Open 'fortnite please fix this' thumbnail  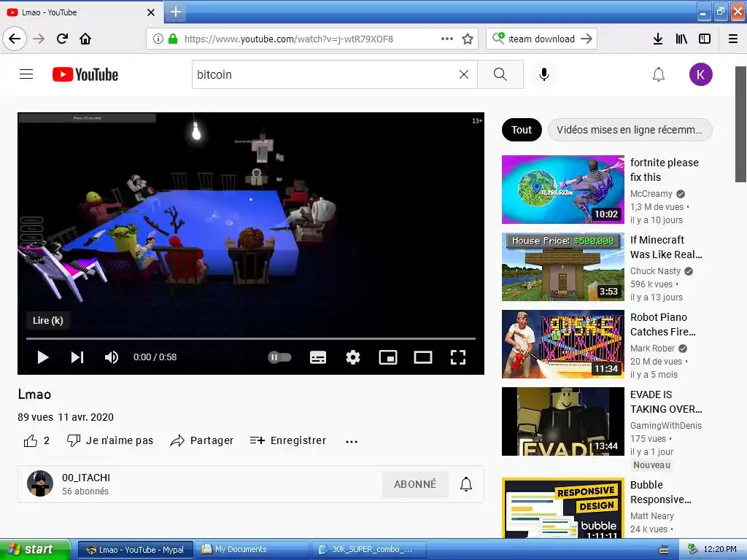[x=563, y=190]
